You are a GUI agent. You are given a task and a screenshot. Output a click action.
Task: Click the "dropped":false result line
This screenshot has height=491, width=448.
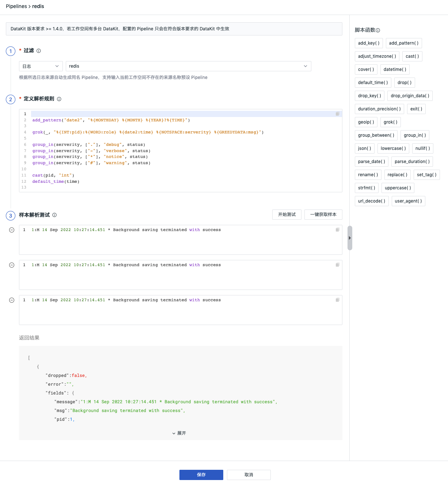pos(66,375)
